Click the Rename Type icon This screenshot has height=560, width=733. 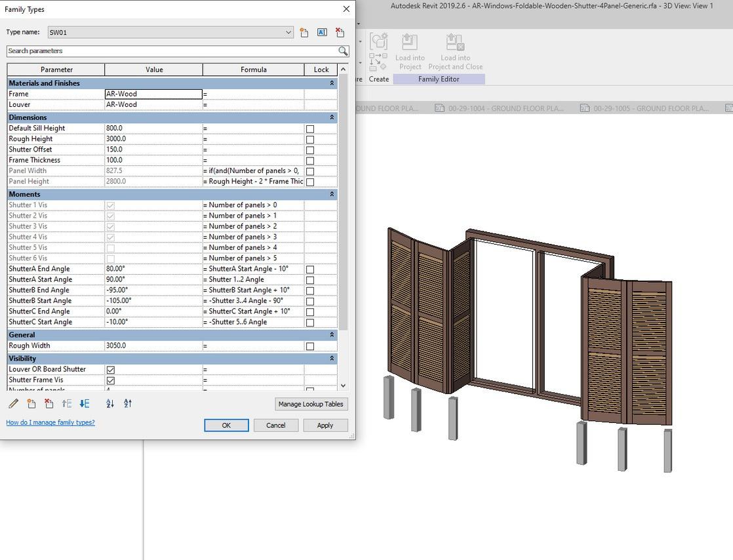(322, 32)
